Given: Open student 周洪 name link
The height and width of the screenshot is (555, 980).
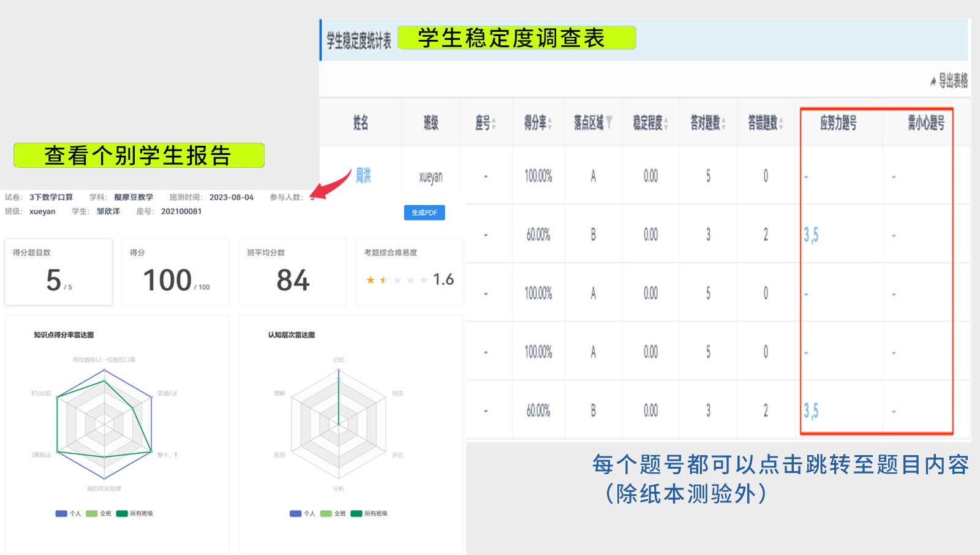Looking at the screenshot, I should (x=363, y=176).
